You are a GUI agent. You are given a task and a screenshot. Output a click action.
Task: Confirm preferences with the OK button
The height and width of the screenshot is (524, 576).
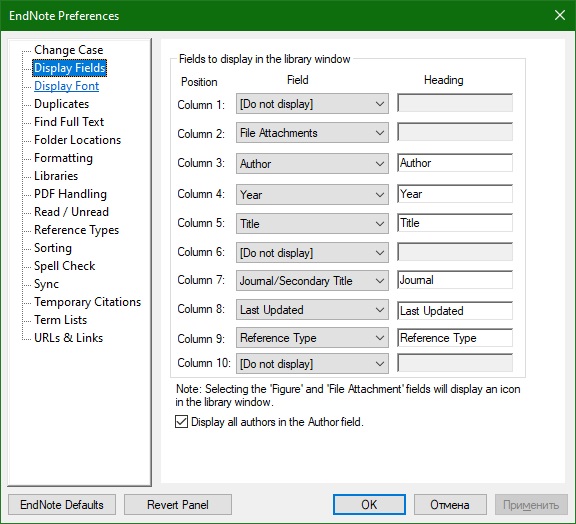click(369, 505)
